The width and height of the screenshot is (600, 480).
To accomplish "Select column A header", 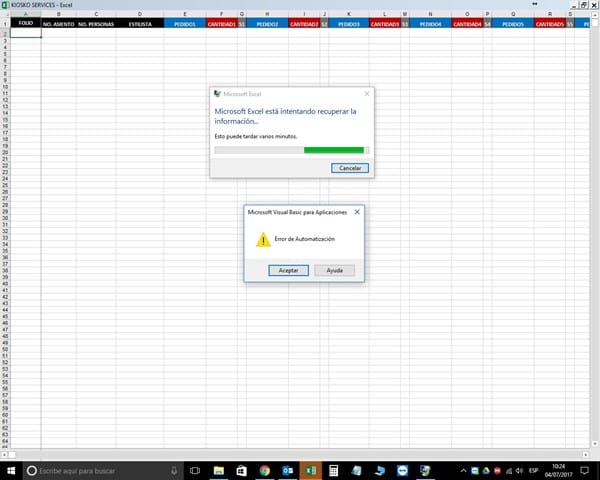I will click(26, 14).
